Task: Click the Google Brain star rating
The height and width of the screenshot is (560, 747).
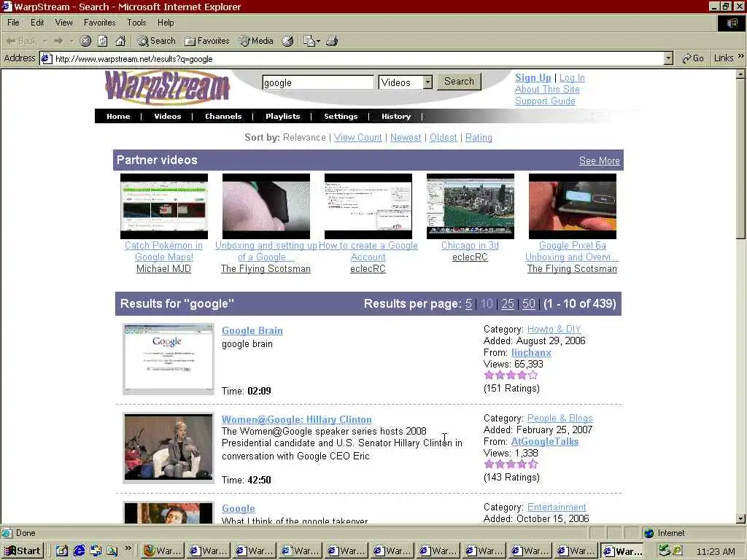Action: 511,376
